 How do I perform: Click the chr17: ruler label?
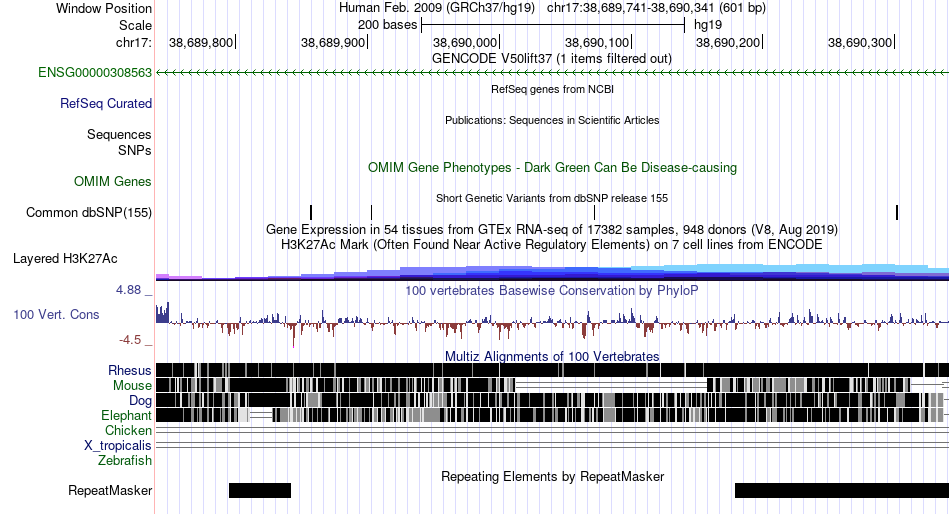[134, 42]
